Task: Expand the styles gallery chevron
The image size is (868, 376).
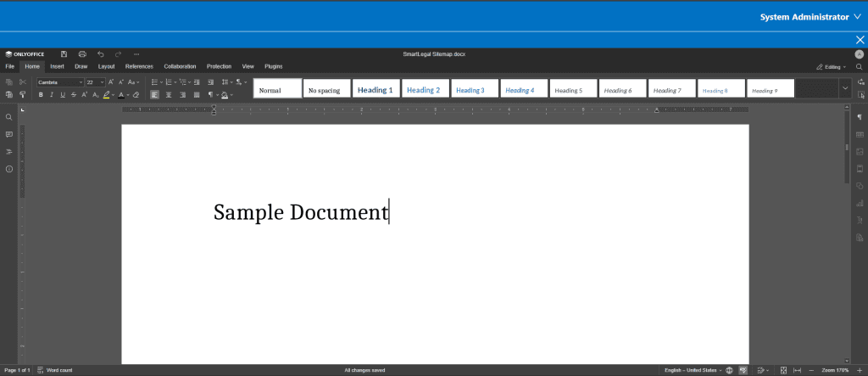Action: pyautogui.click(x=844, y=88)
